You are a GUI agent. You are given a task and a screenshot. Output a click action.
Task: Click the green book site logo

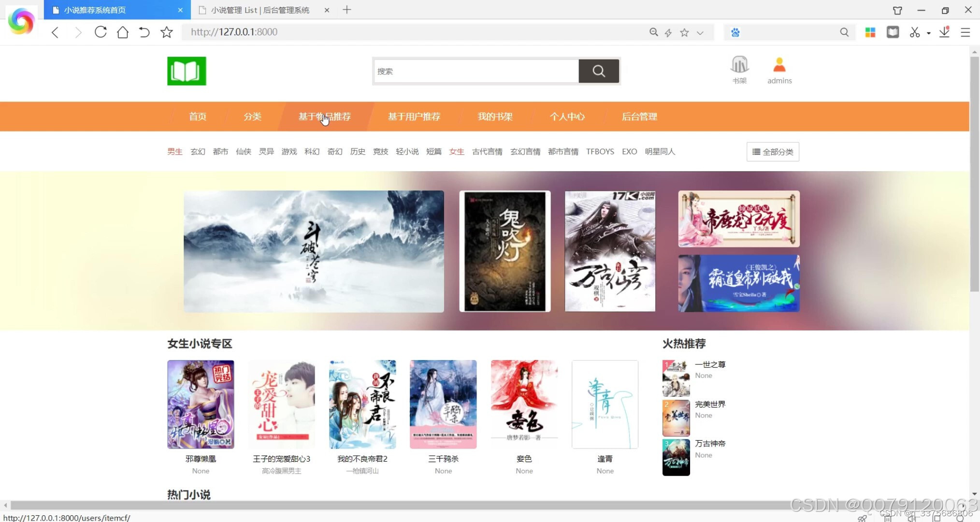[187, 71]
